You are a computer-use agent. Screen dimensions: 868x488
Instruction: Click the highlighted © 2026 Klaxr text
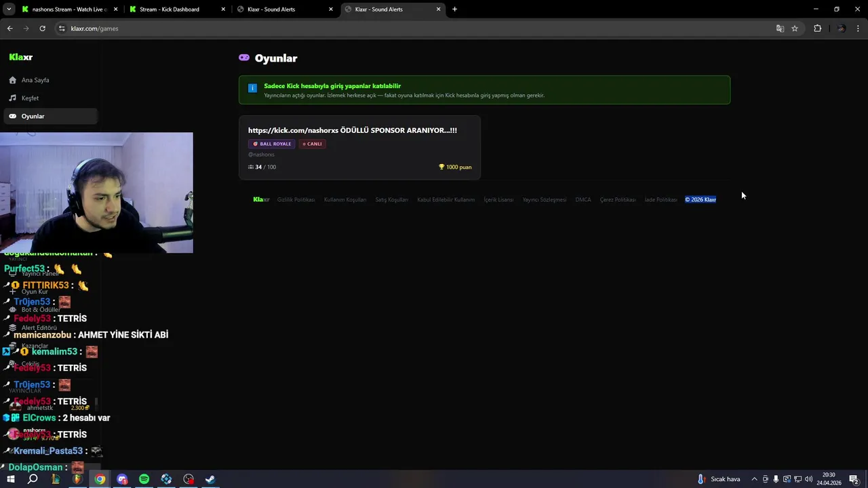click(701, 200)
